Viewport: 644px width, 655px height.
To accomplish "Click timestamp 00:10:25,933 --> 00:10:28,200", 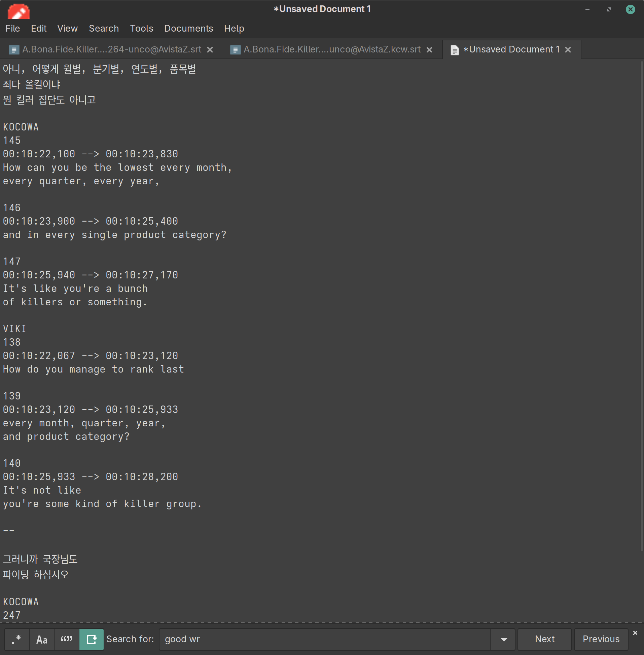I will (x=90, y=477).
